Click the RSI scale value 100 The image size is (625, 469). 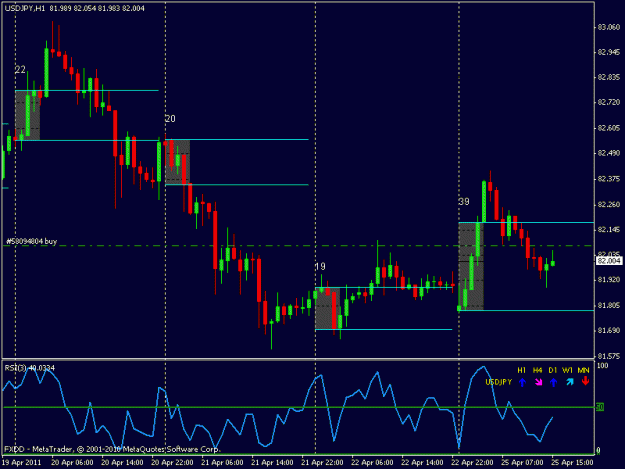[602, 365]
